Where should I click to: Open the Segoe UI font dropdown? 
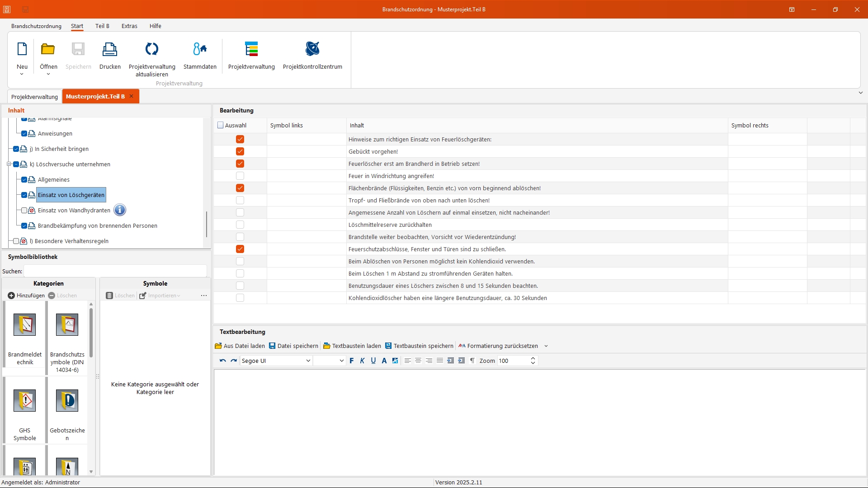coord(308,361)
